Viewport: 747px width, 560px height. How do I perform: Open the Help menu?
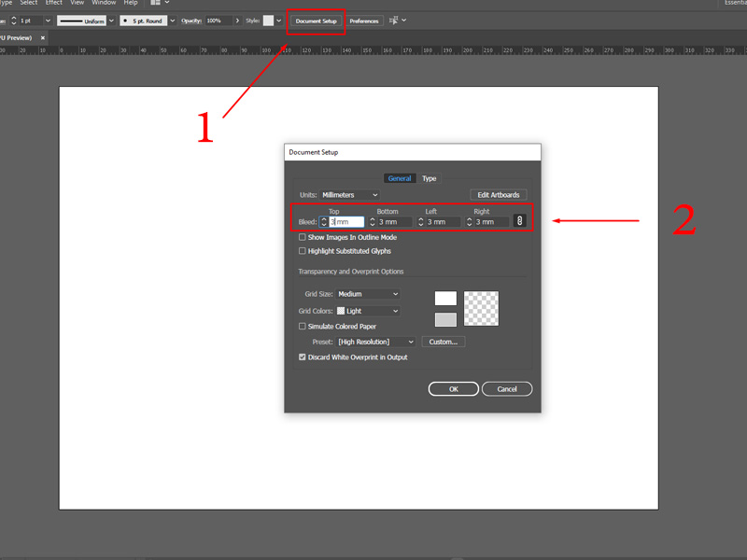point(131,3)
